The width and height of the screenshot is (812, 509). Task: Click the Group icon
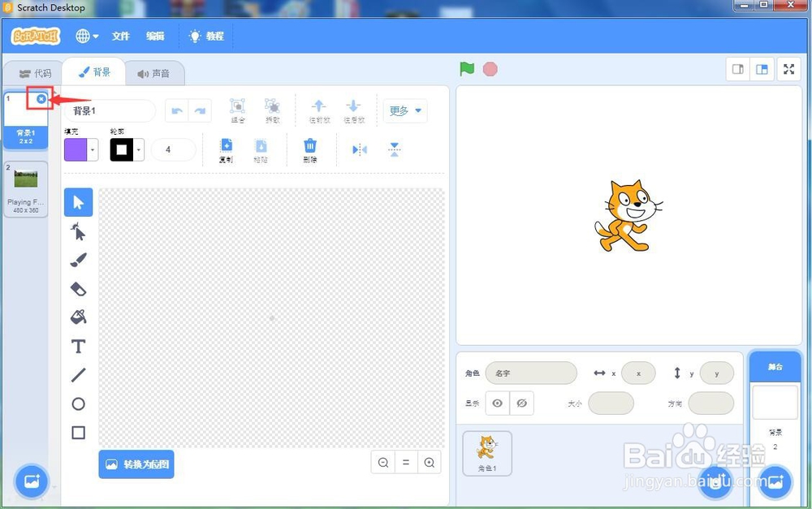(238, 110)
